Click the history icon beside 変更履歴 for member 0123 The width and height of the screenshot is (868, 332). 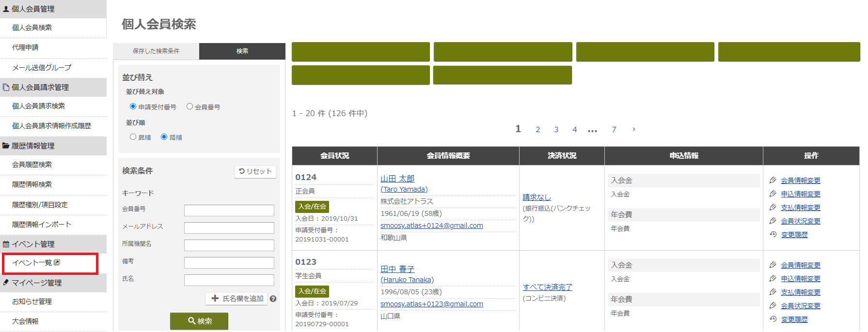point(773,319)
